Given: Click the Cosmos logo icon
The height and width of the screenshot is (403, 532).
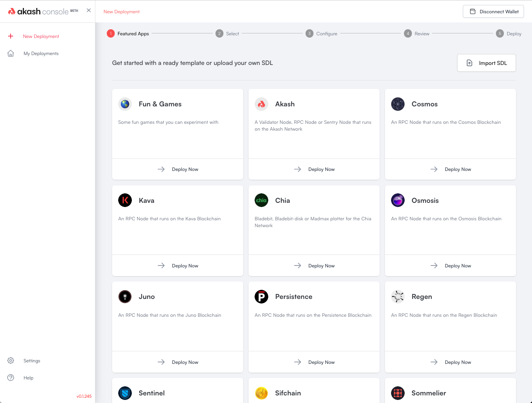Looking at the screenshot, I should tap(398, 104).
